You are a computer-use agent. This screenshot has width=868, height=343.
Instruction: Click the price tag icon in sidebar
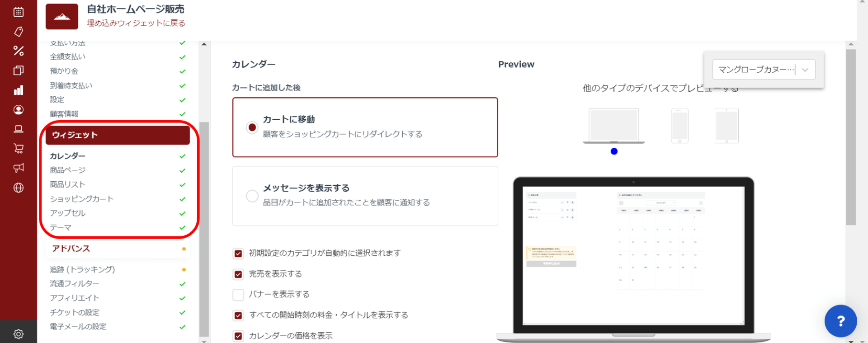click(x=19, y=32)
